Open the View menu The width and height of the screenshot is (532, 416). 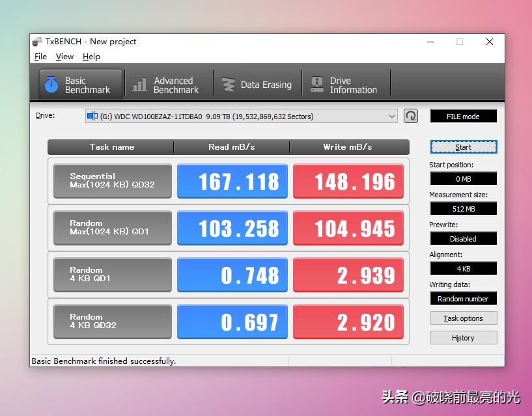coord(64,57)
